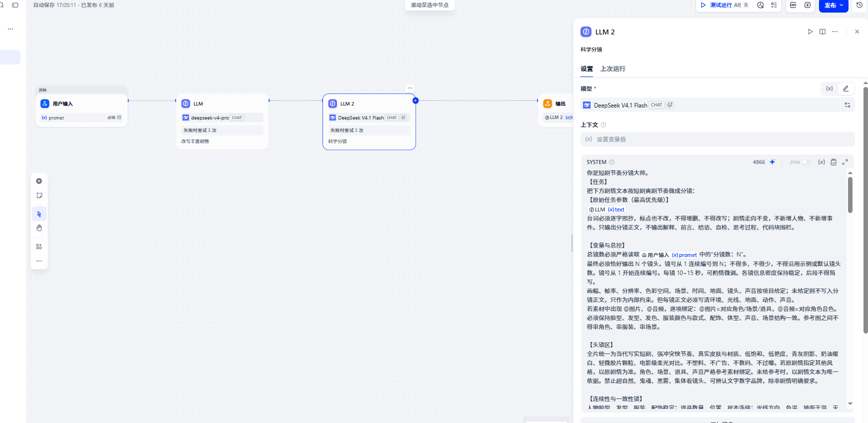Image resolution: width=868 pixels, height=423 pixels.
Task: Run the LLM 2 node step
Action: (810, 31)
